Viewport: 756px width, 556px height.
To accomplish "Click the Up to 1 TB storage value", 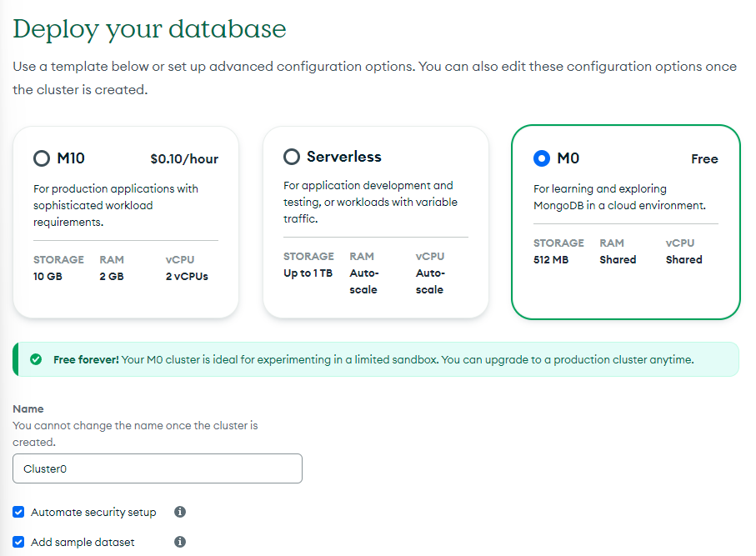I will [x=308, y=273].
